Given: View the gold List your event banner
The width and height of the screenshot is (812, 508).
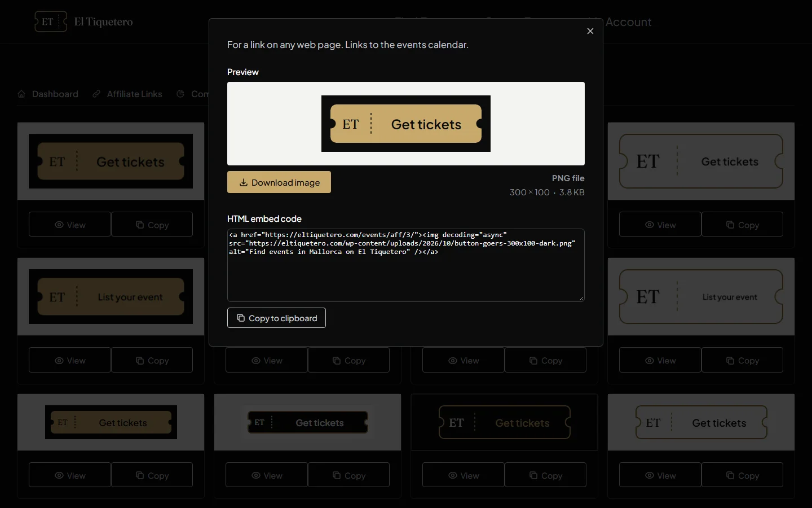Looking at the screenshot, I should coord(70,360).
